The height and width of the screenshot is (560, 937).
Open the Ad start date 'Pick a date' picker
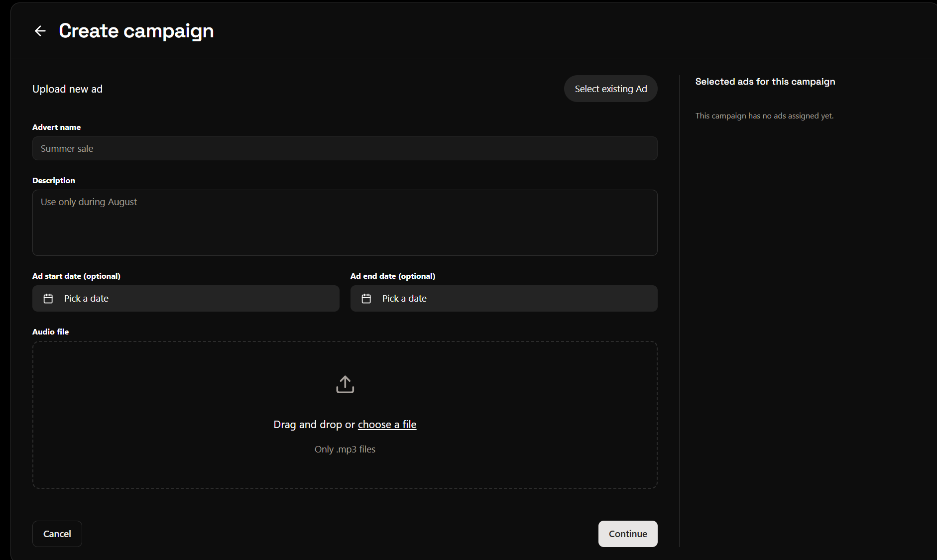186,299
